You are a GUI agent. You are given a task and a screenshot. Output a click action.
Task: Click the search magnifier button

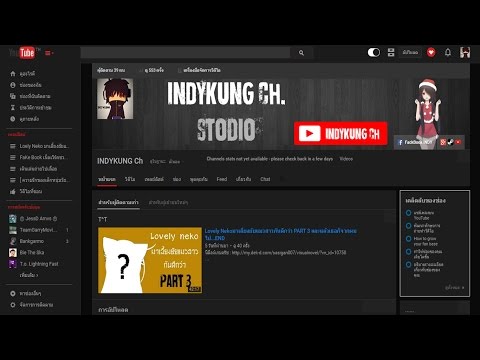301,53
